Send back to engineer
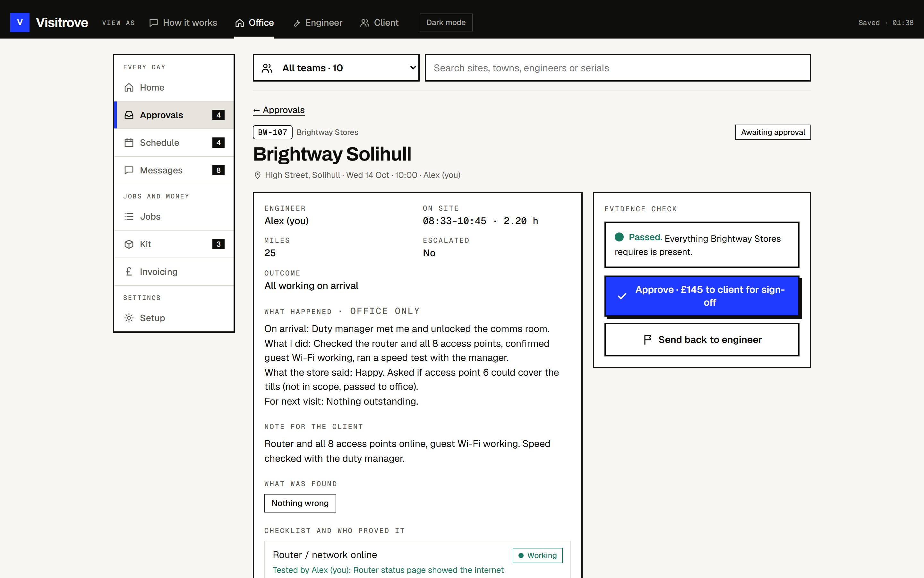The width and height of the screenshot is (924, 578). tap(702, 339)
